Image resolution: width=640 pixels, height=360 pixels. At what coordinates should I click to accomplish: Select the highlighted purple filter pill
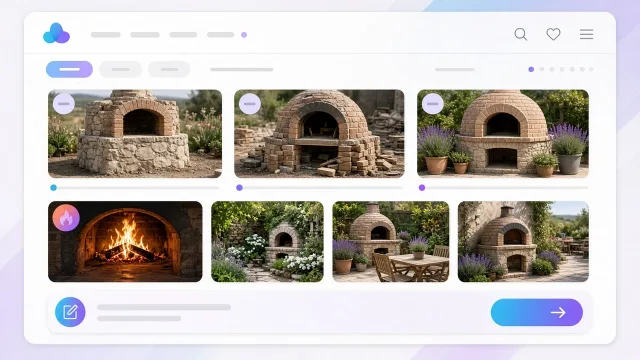69,69
